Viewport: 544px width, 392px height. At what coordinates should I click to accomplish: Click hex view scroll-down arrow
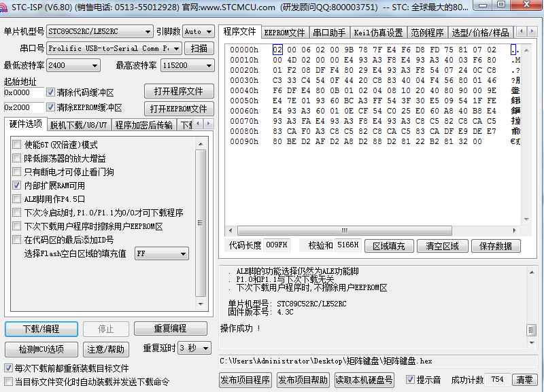(x=526, y=219)
